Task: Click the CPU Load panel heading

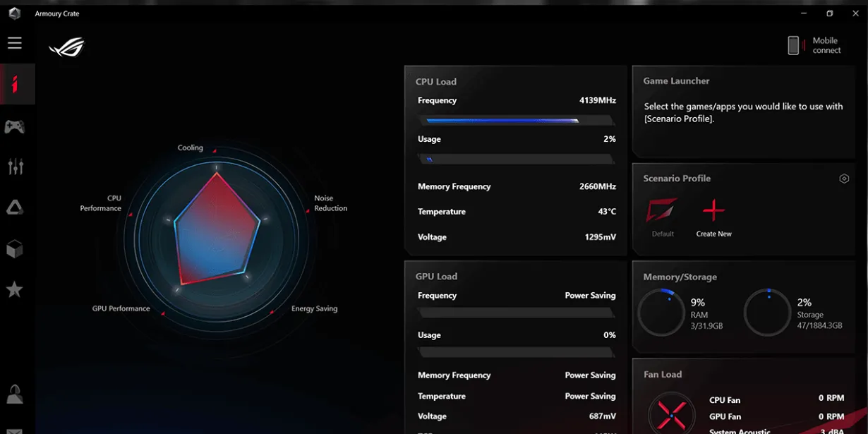Action: 436,82
